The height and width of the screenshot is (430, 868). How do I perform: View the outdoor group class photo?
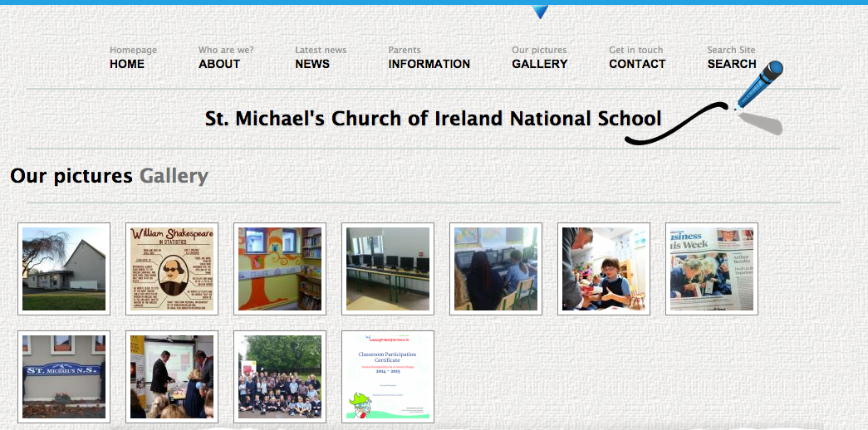[280, 377]
